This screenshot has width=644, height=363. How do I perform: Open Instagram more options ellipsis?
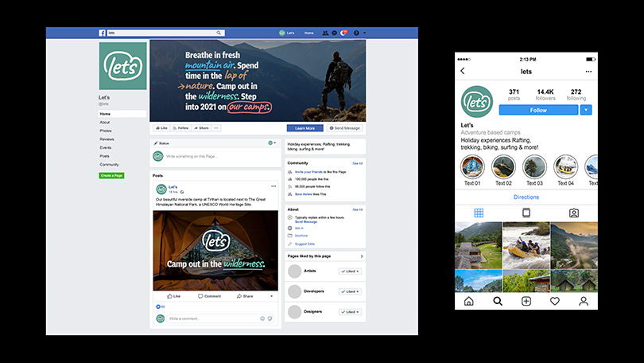pyautogui.click(x=588, y=72)
